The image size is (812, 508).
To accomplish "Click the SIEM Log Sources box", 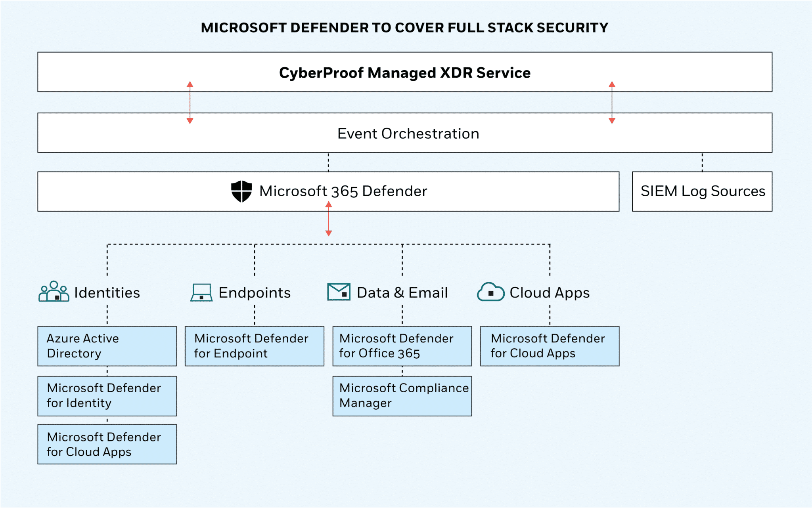I will pyautogui.click(x=702, y=191).
